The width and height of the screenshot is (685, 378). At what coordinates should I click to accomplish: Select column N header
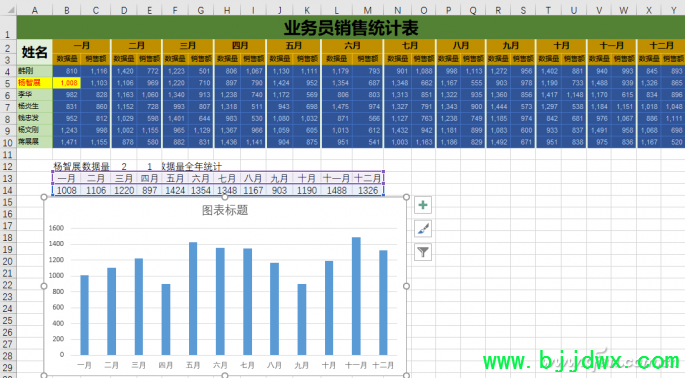coord(397,10)
